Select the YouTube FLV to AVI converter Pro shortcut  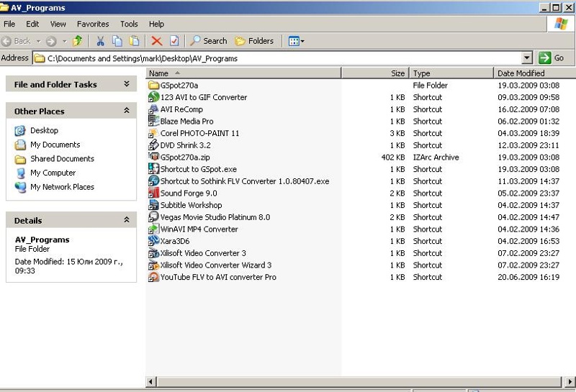click(x=217, y=277)
